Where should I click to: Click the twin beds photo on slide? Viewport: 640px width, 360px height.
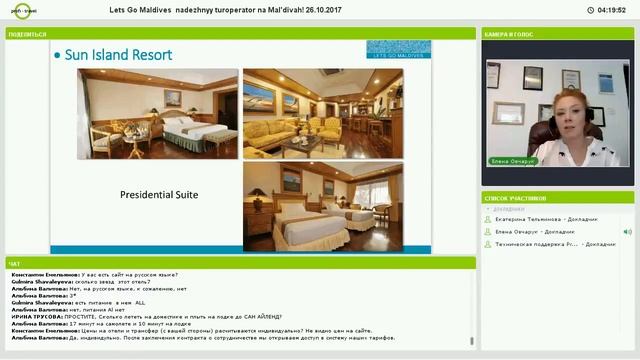click(x=323, y=207)
